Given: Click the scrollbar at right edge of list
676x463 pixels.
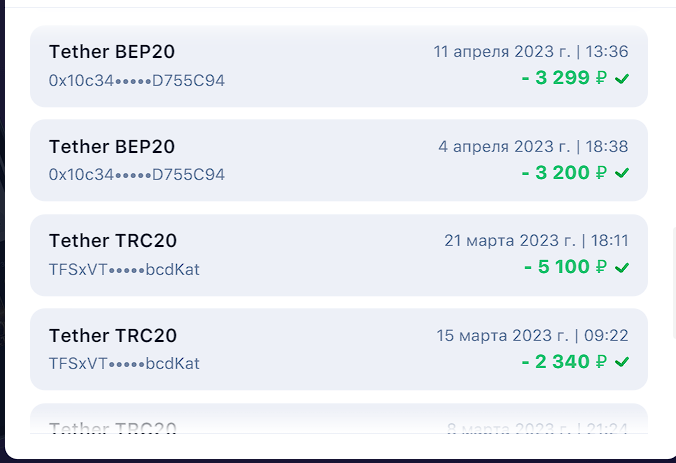Looking at the screenshot, I should tap(674, 283).
